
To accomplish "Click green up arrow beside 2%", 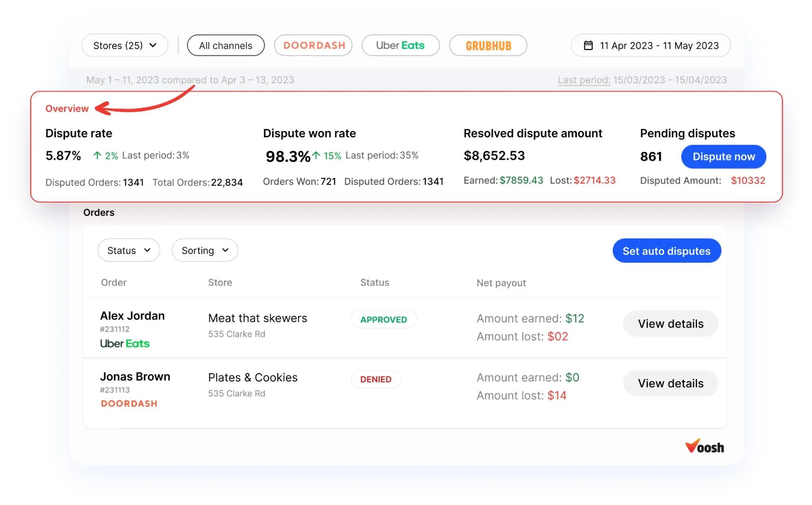I will point(97,155).
